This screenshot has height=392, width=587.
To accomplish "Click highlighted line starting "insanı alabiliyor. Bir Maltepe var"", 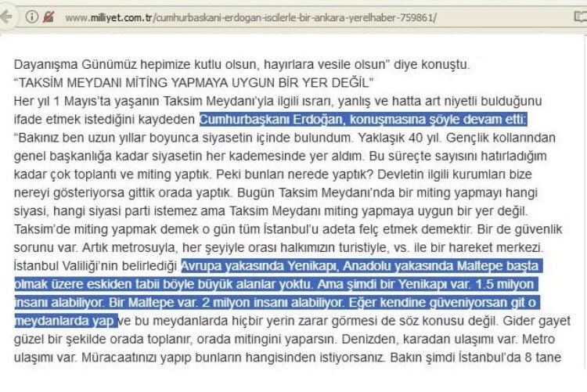I will [277, 303].
